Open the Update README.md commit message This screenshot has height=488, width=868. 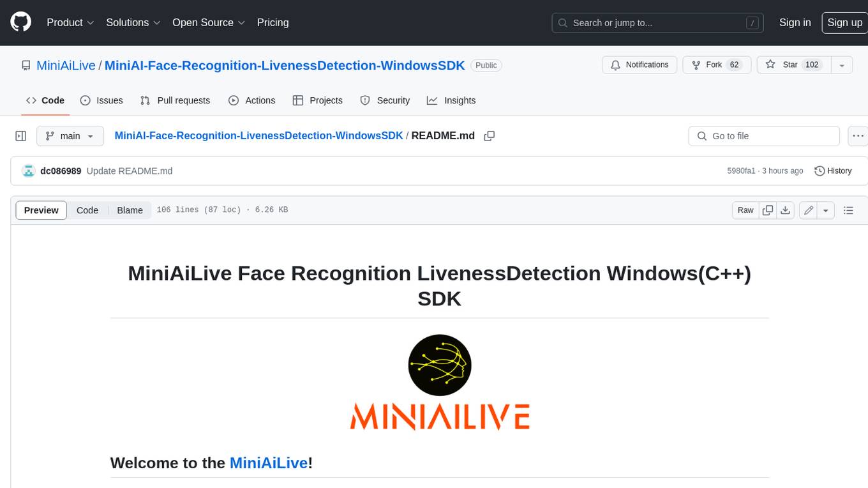[130, 171]
